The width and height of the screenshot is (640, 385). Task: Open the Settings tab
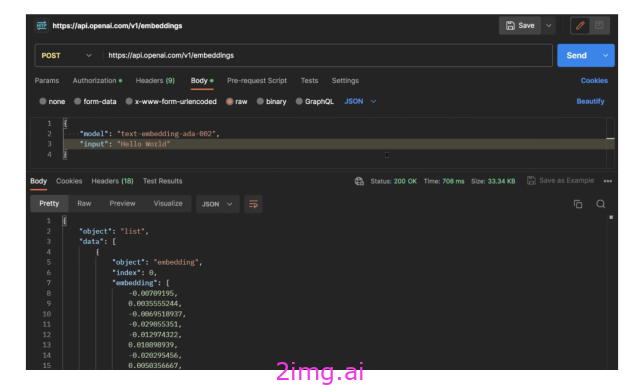[x=345, y=81]
